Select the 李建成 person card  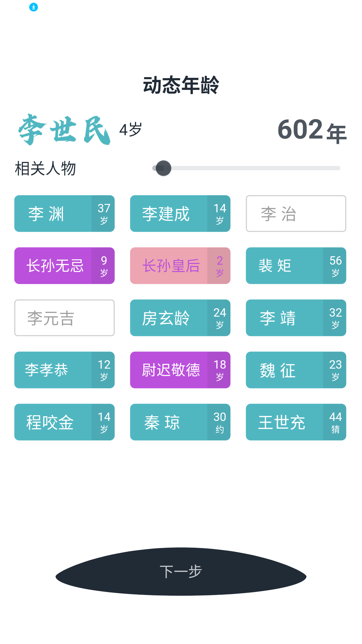click(x=180, y=214)
